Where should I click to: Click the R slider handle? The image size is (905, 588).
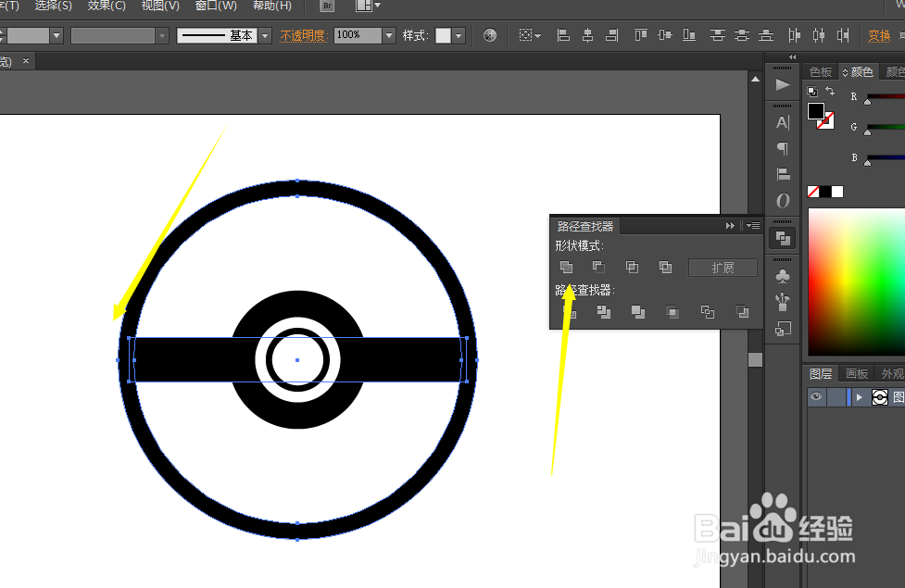tap(867, 102)
